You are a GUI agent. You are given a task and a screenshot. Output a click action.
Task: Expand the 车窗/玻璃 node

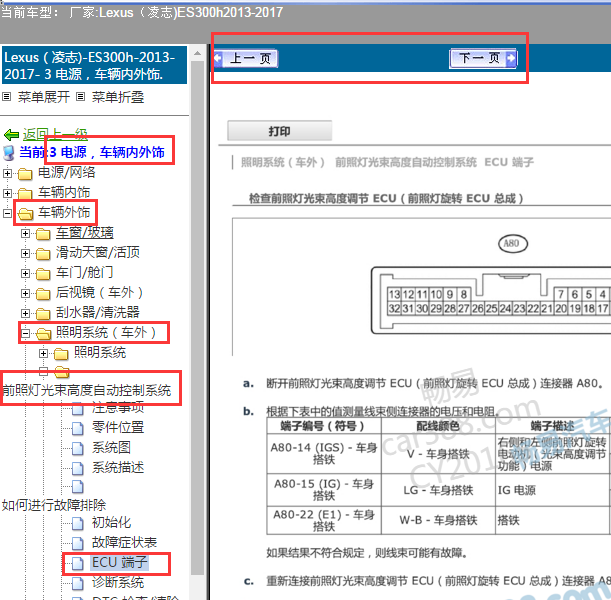click(25, 233)
